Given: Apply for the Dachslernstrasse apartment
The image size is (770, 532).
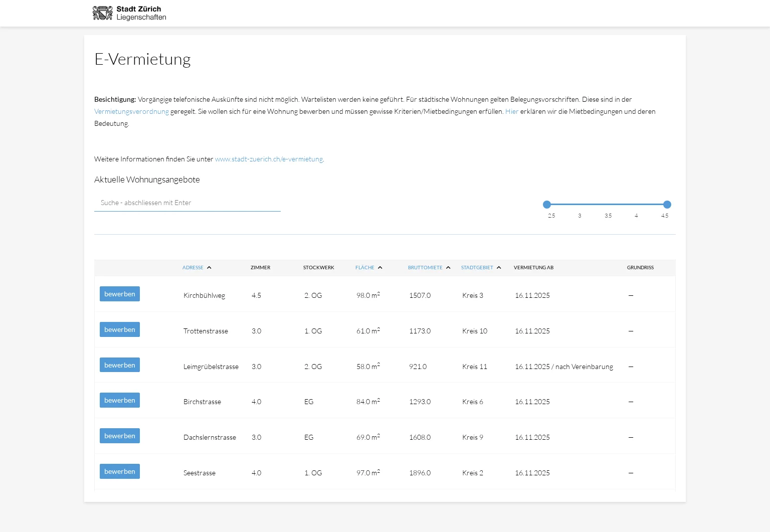Looking at the screenshot, I should pos(120,436).
